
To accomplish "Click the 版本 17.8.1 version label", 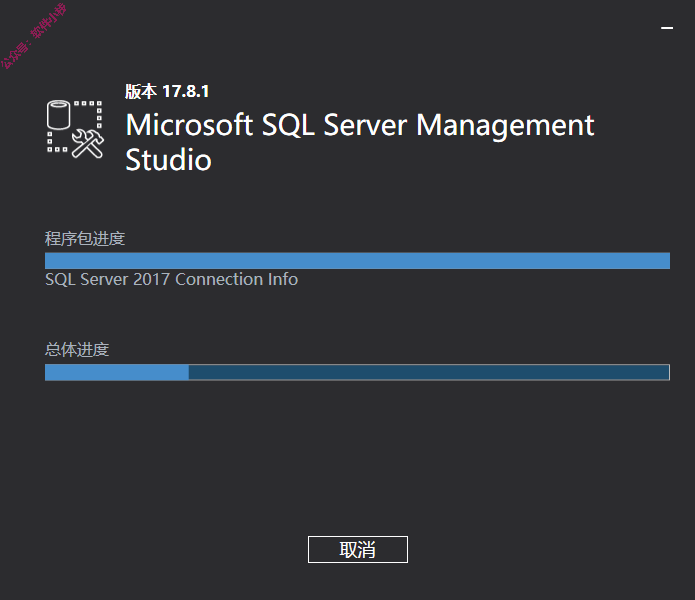I will [167, 91].
